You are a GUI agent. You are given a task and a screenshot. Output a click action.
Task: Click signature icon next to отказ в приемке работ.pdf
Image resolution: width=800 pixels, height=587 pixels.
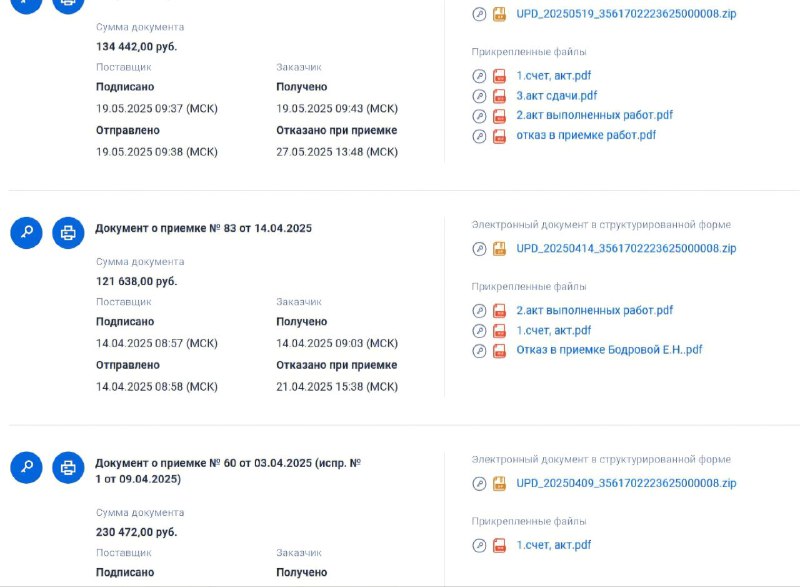pos(479,136)
